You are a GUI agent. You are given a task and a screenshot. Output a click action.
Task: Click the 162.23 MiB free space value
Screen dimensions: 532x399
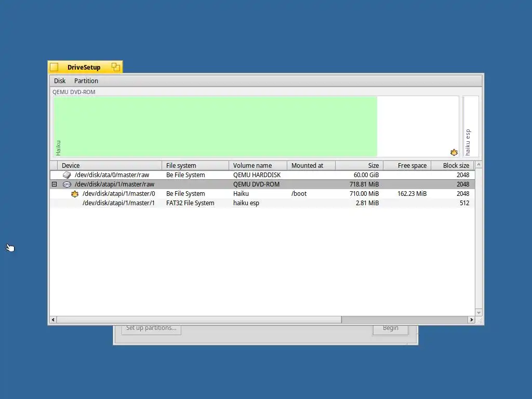tap(412, 194)
